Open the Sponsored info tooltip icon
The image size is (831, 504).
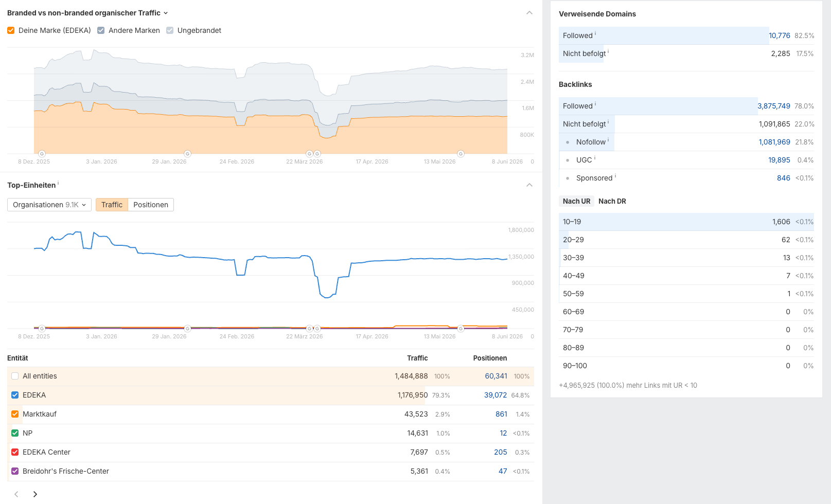(615, 176)
